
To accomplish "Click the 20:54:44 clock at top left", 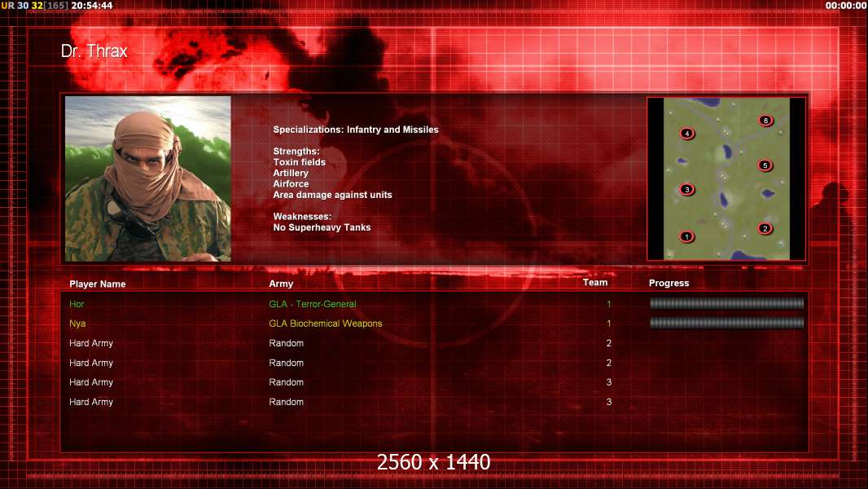I will point(92,6).
